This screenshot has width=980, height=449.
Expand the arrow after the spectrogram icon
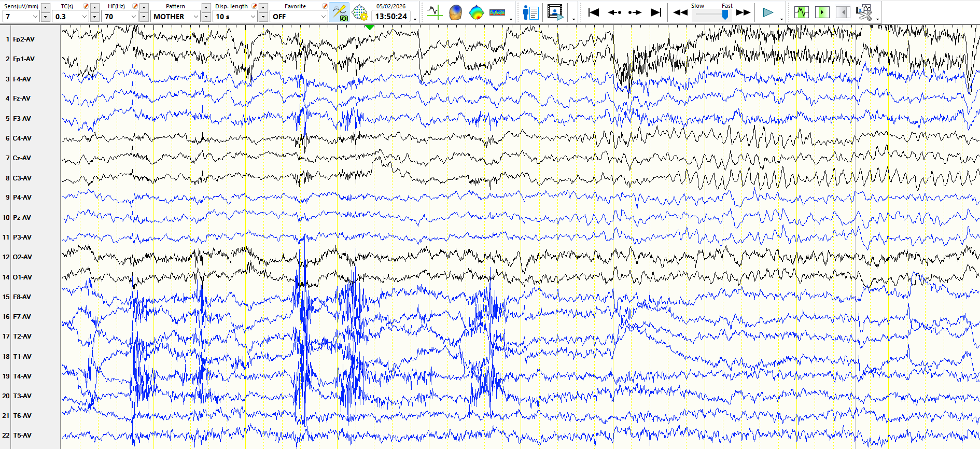tap(511, 19)
